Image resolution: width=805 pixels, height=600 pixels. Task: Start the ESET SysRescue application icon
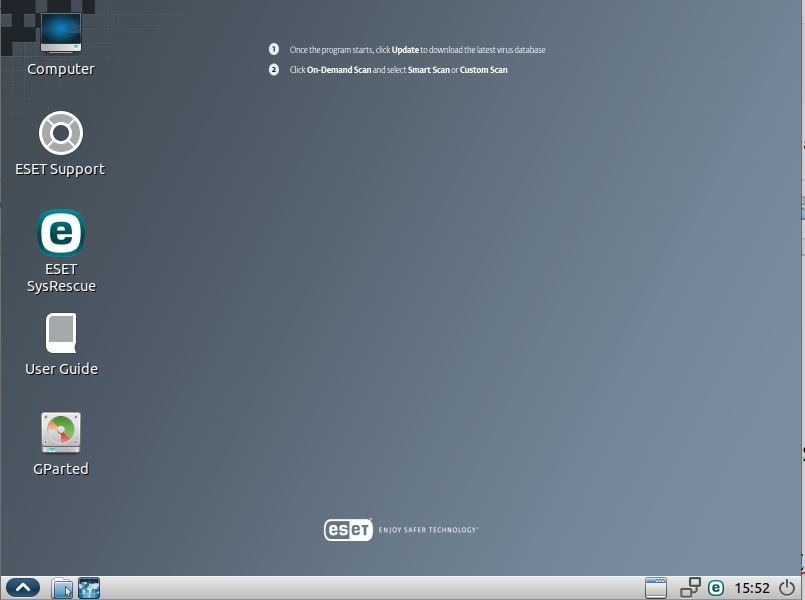click(61, 233)
